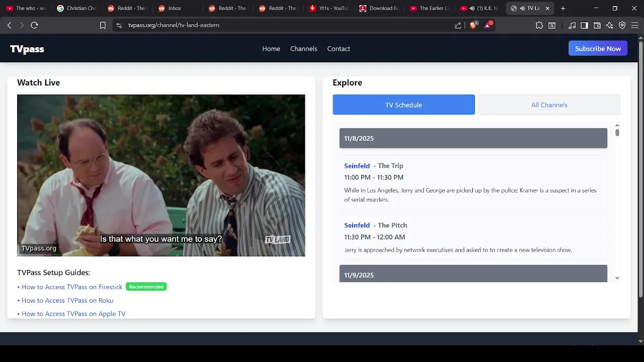Click the 11/8/2025 date header
Screen dimensions: 644x362
[x=473, y=138]
